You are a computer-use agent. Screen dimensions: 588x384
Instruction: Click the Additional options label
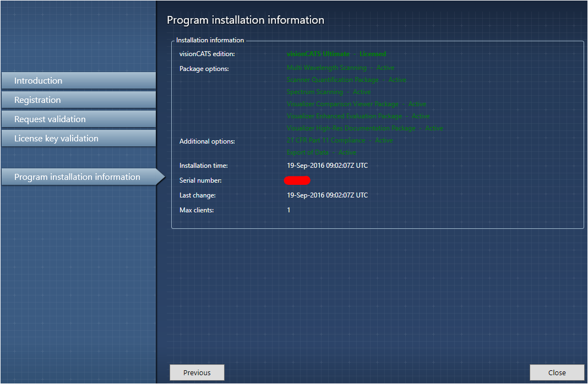click(x=207, y=141)
